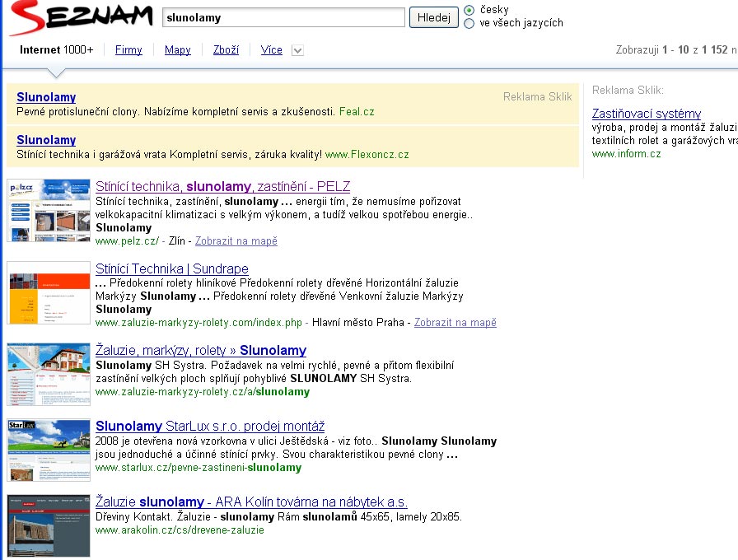Open 'Zastiňovací systémy' sidebar ad
The image size is (738, 560).
(x=647, y=114)
